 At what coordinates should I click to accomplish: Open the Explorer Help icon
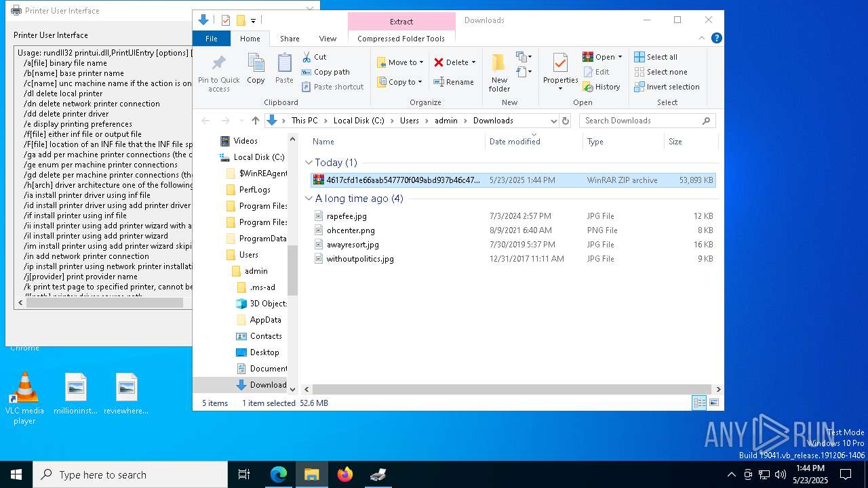[717, 39]
